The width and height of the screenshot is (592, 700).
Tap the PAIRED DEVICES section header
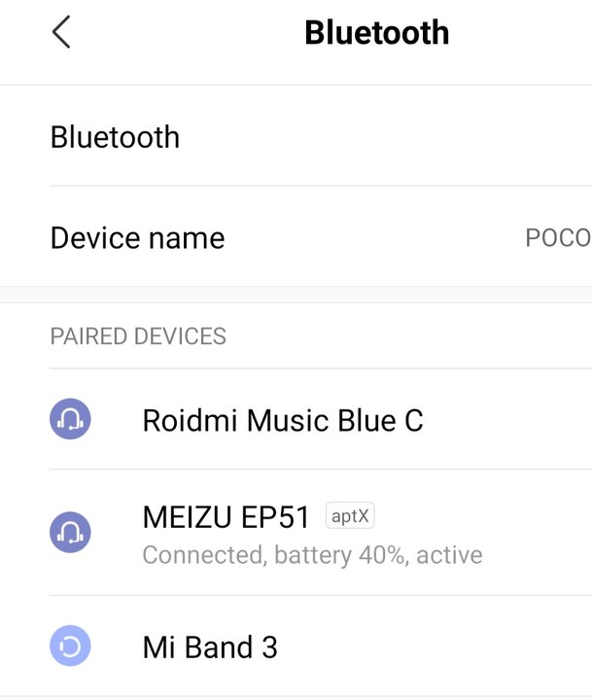[x=138, y=336]
